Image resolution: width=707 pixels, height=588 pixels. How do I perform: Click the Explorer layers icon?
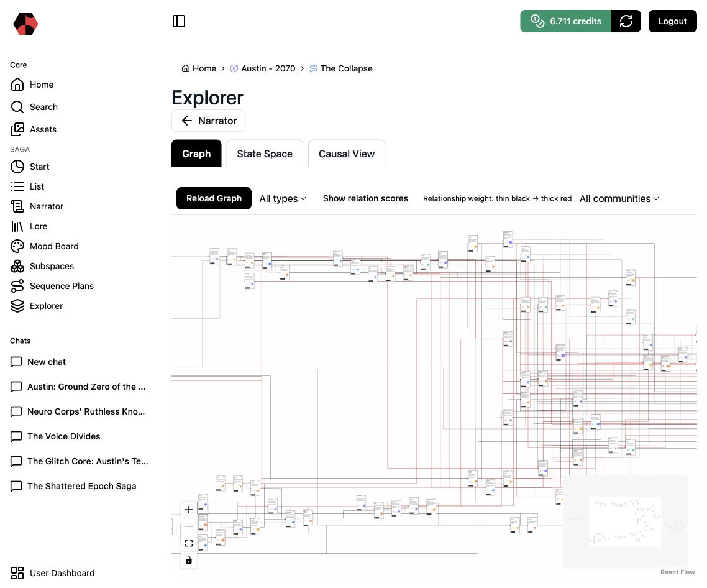pyautogui.click(x=17, y=306)
